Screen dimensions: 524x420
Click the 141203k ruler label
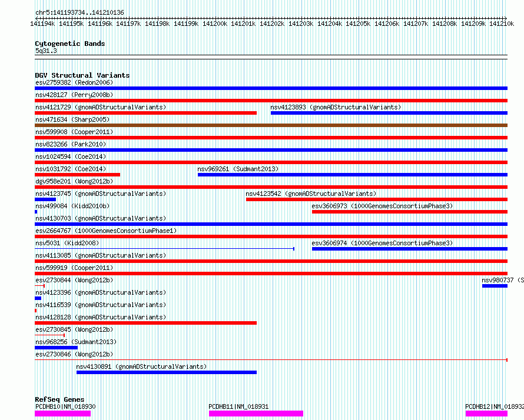tap(301, 24)
